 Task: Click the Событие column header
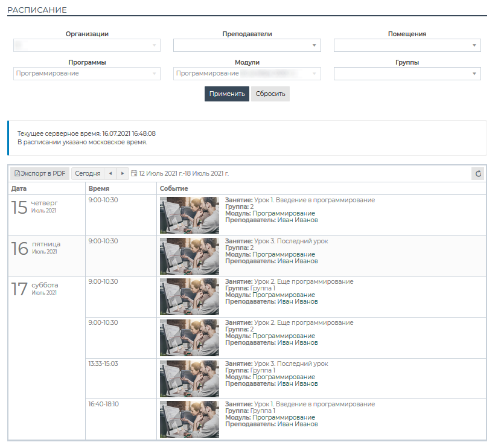pos(174,189)
